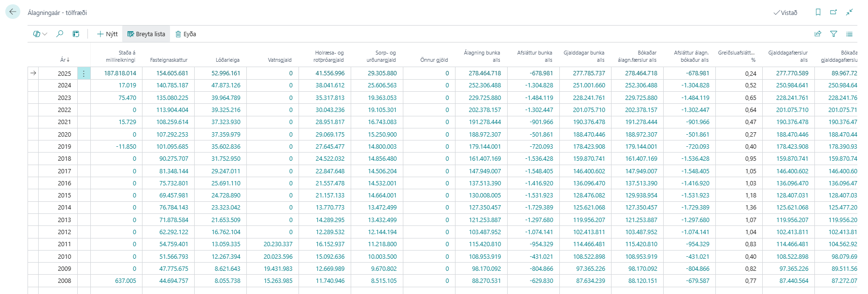Click the bookmark icon
The height and width of the screenshot is (294, 868).
pyautogui.click(x=818, y=13)
